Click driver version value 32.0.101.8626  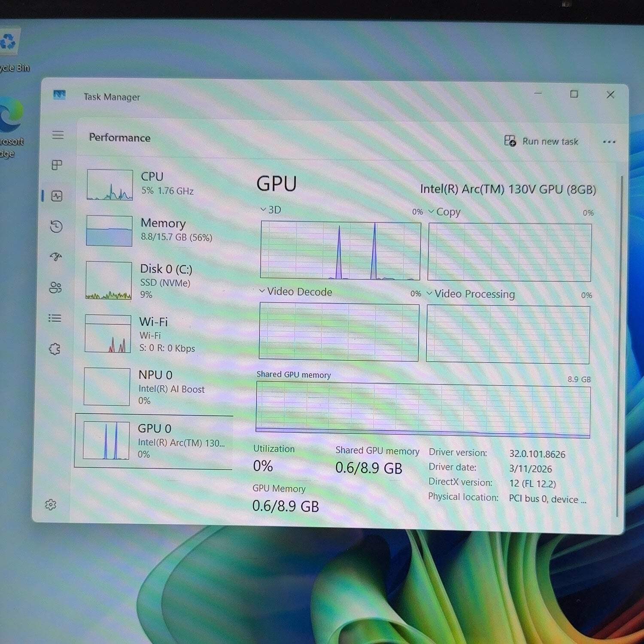click(537, 454)
